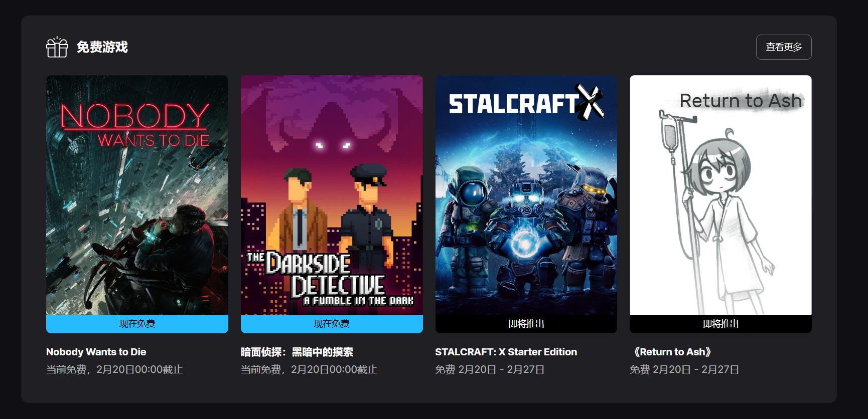Image resolution: width=868 pixels, height=419 pixels.
Task: Click the 2月20日 deadline text under 暗面侦探
Action: coord(309,369)
